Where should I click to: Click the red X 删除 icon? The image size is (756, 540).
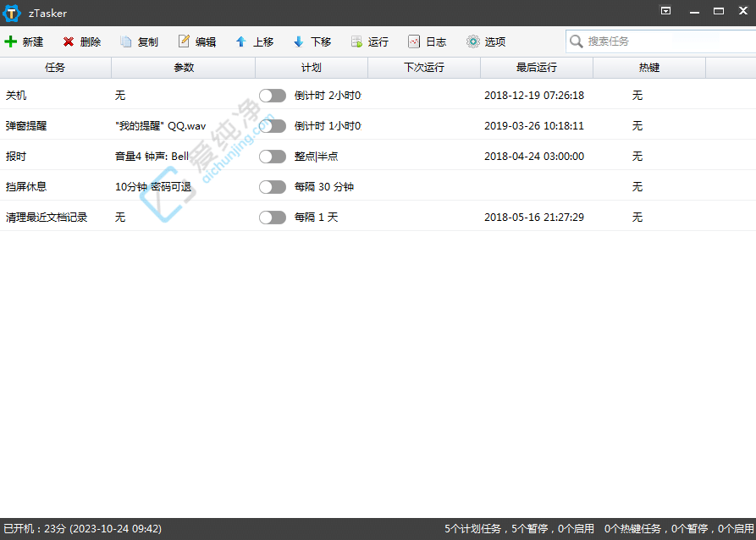tap(69, 42)
